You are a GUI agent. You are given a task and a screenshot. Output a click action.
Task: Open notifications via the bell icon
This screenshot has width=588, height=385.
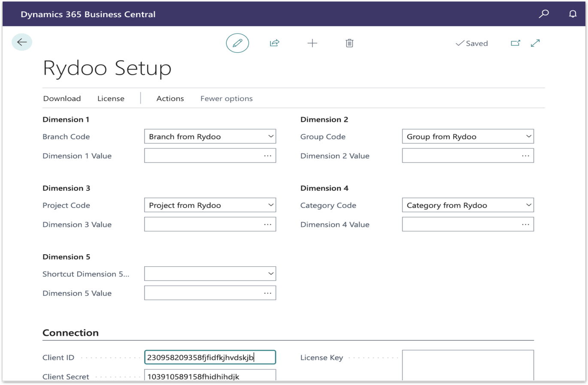[x=573, y=14]
